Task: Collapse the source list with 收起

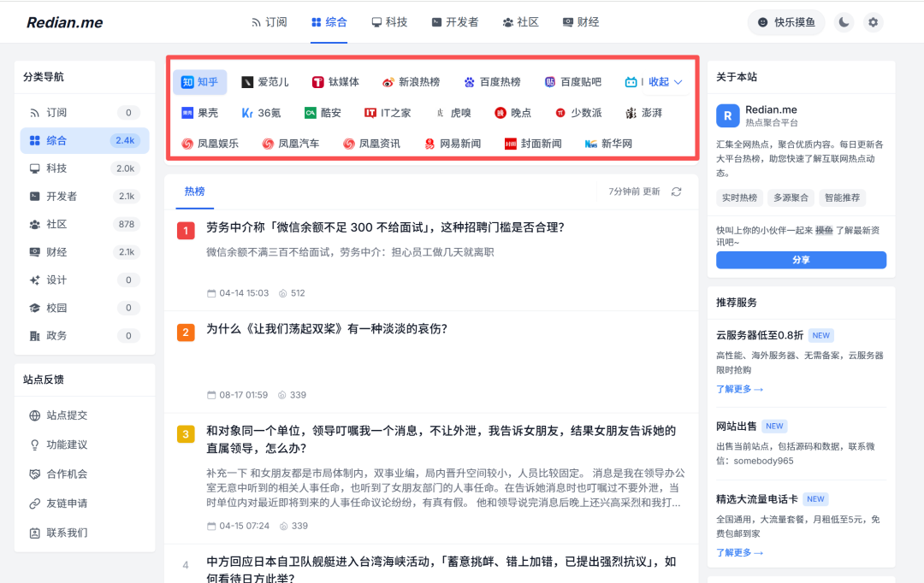Action: click(x=666, y=82)
